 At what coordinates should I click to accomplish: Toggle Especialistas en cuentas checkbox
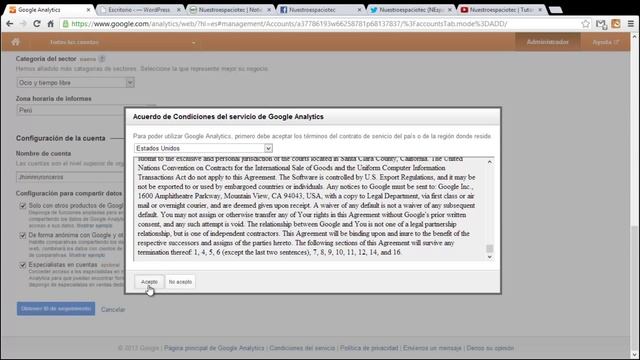(23, 265)
